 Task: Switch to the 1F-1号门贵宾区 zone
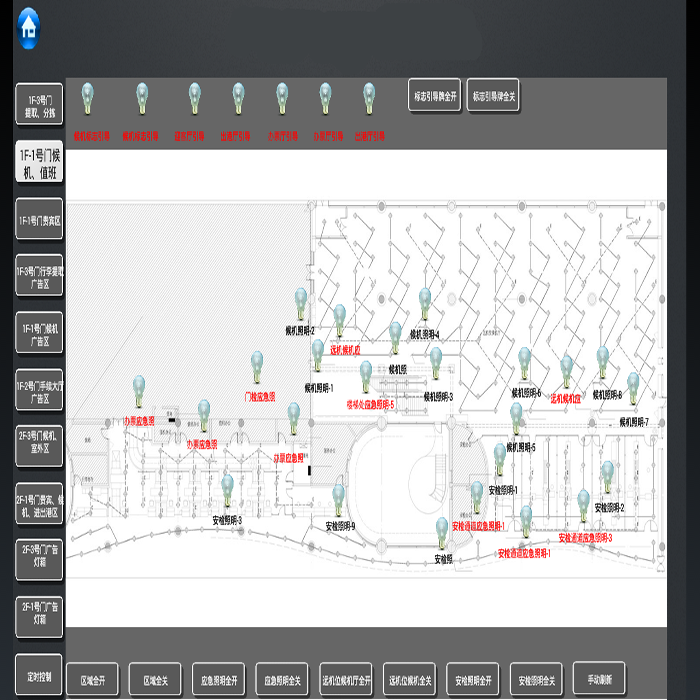tap(39, 219)
